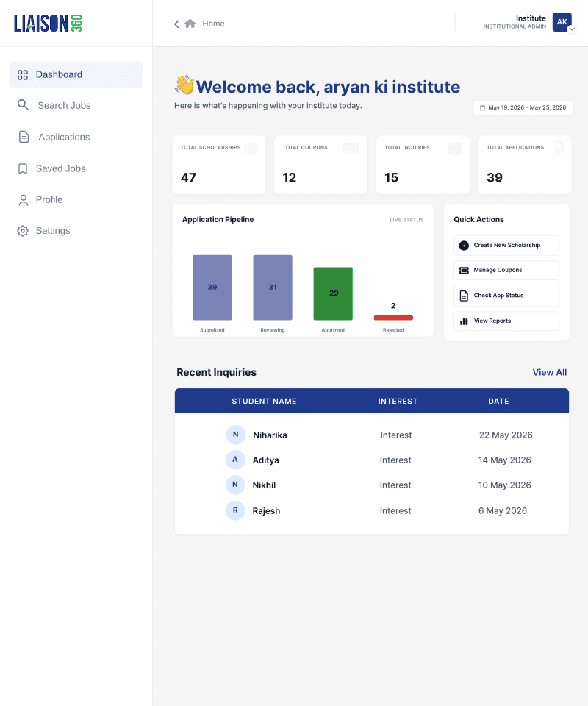
Task: Click the back chevron beside Home
Action: (176, 24)
